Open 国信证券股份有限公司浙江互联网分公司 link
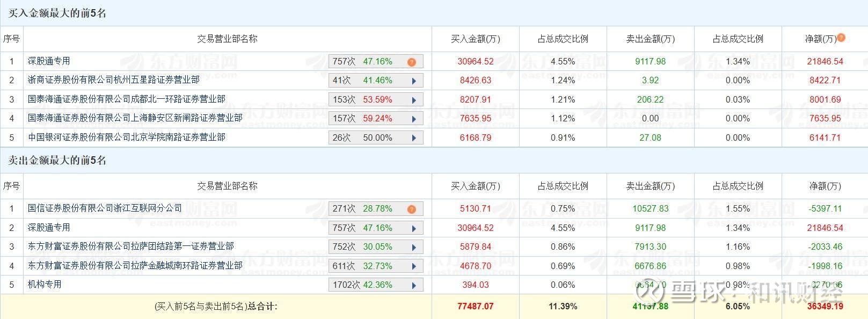 pyautogui.click(x=105, y=208)
